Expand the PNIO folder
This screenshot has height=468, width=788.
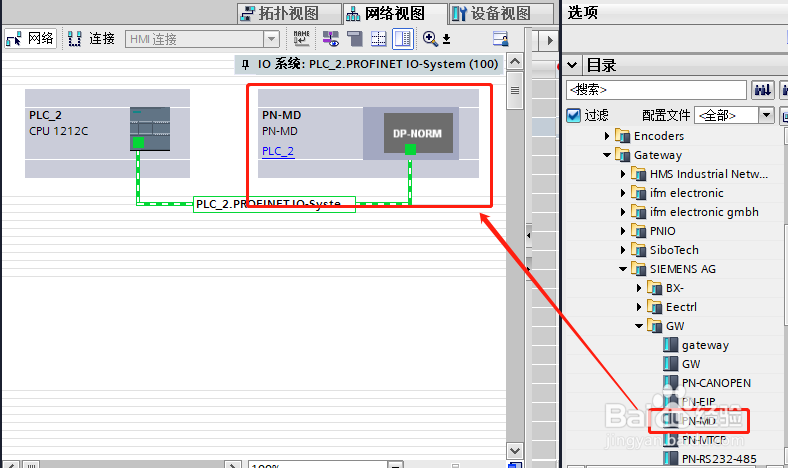coord(623,231)
